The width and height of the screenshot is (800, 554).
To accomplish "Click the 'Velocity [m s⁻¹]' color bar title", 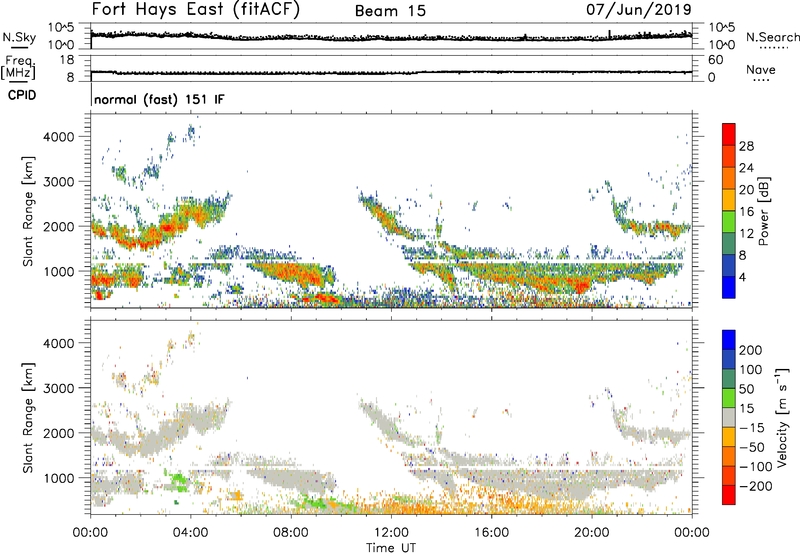I will (782, 417).
